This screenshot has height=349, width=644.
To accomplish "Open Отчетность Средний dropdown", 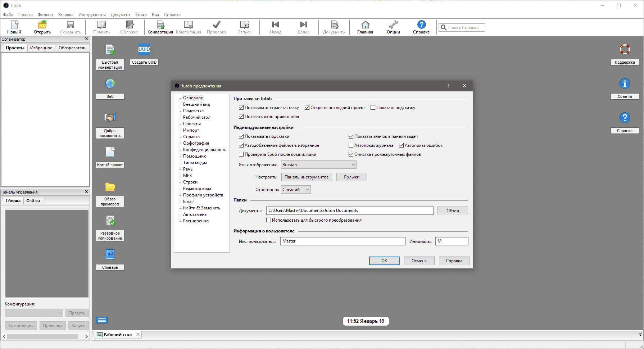I will 296,190.
